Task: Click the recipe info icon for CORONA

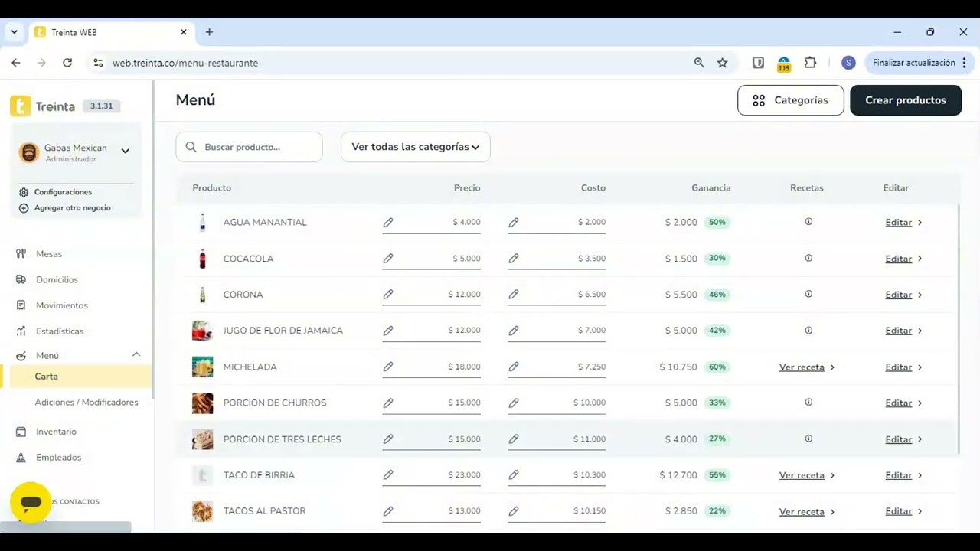Action: (x=808, y=294)
